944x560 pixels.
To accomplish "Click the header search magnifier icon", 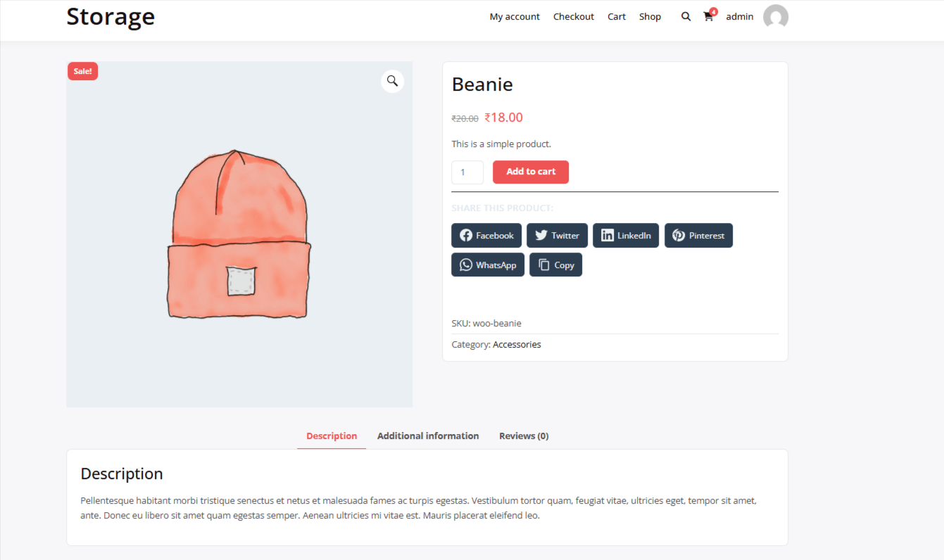I will 686,17.
